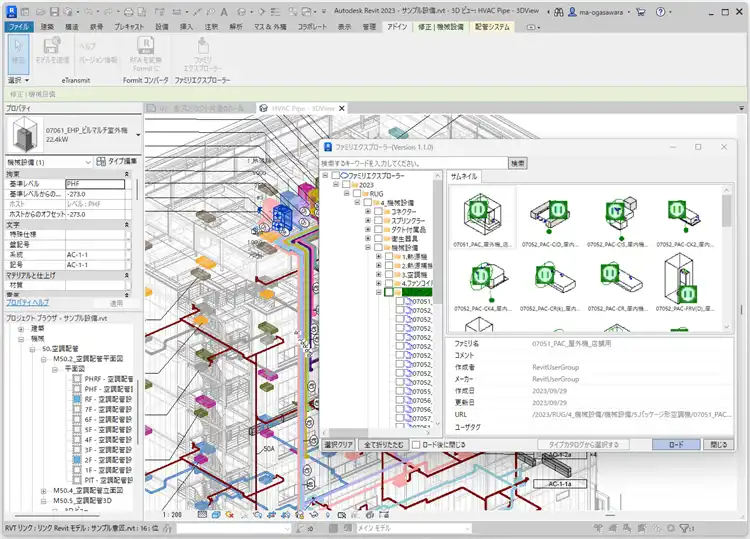Click the Print icon in quick access toolbar

(x=129, y=12)
